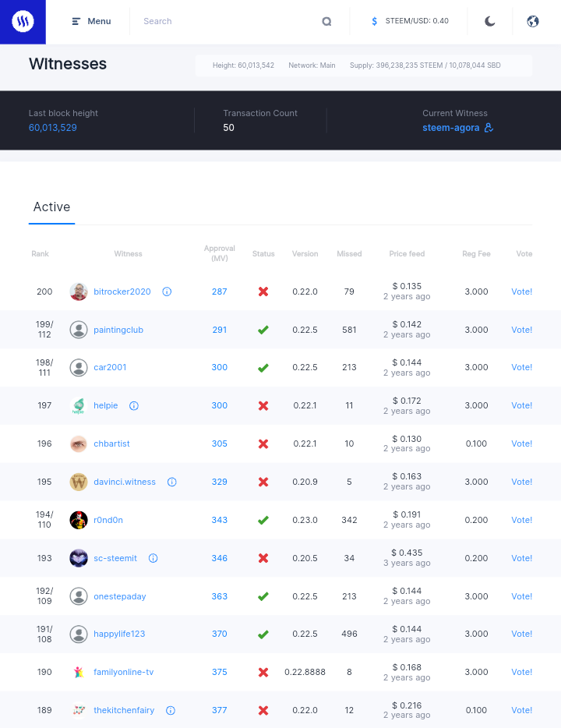Image resolution: width=561 pixels, height=728 pixels.
Task: Show info icon for bitrocker2020
Action: tap(167, 292)
